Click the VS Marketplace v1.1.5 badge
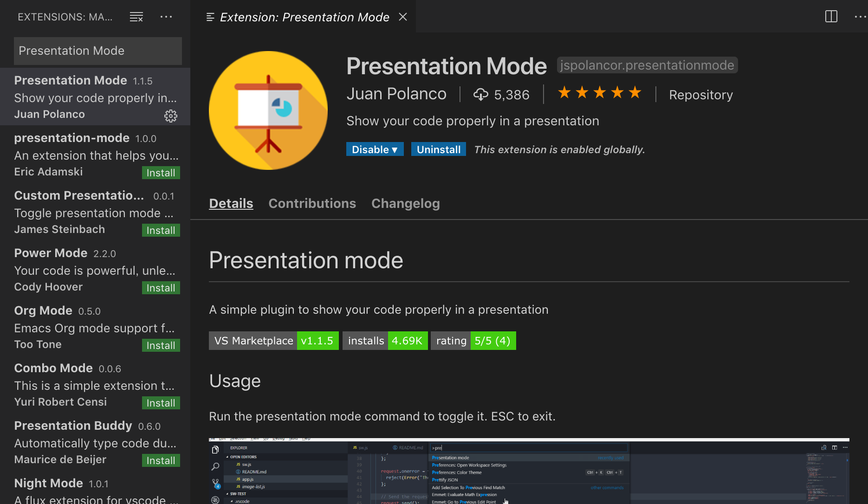The width and height of the screenshot is (868, 504). (x=274, y=341)
